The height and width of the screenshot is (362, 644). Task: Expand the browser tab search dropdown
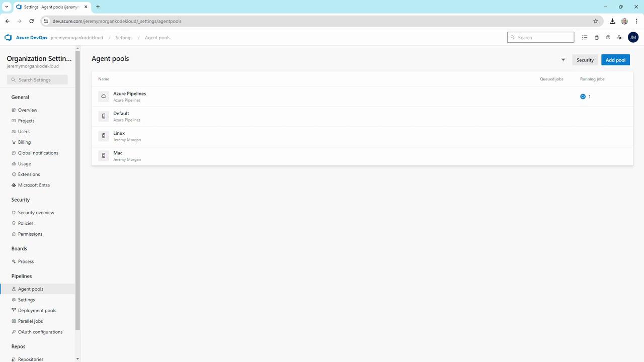click(7, 7)
